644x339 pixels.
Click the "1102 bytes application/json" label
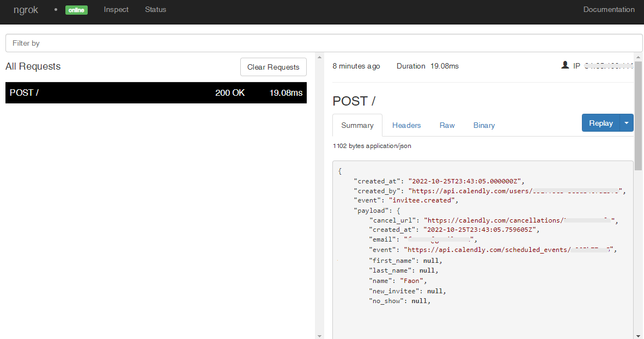pos(372,146)
